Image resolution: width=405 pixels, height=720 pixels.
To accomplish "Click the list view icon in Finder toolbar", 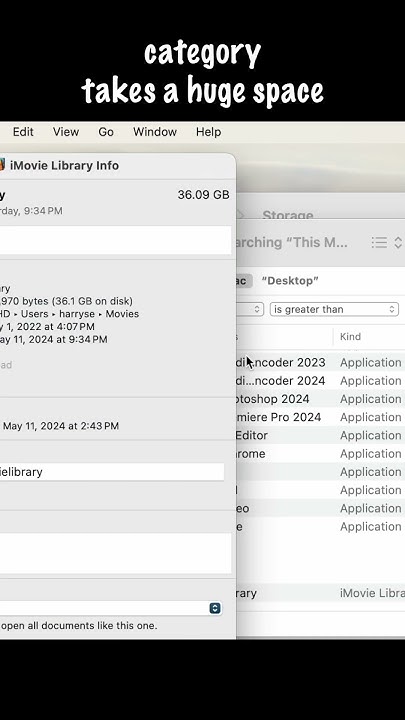I will [x=379, y=242].
